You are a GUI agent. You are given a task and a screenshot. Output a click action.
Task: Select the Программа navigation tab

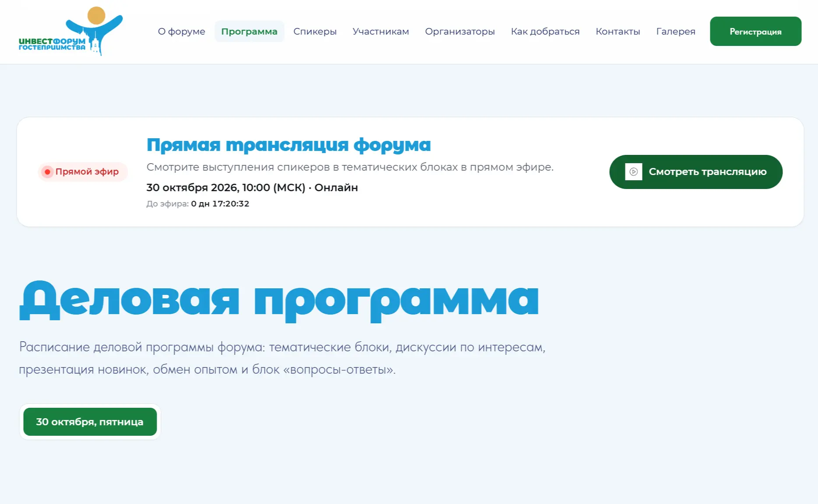(249, 31)
